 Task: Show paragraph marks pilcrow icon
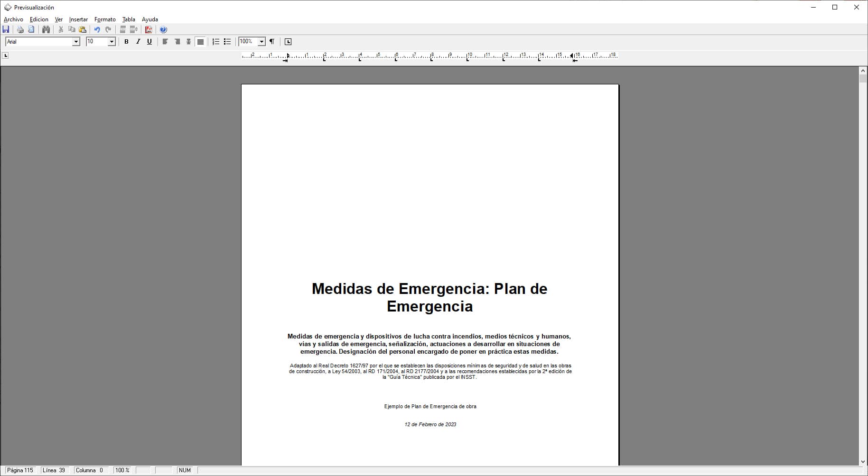click(x=272, y=42)
